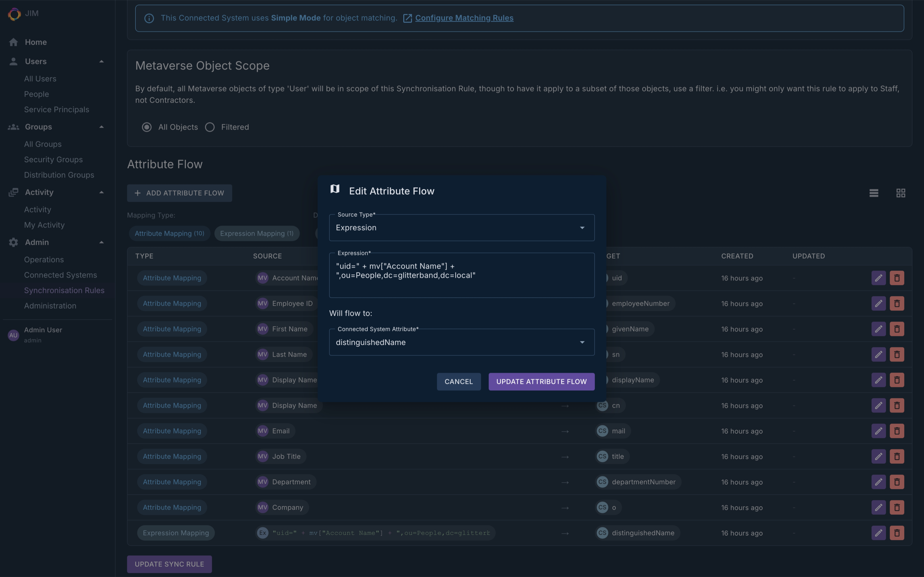Open the Source Type dropdown

pos(461,228)
